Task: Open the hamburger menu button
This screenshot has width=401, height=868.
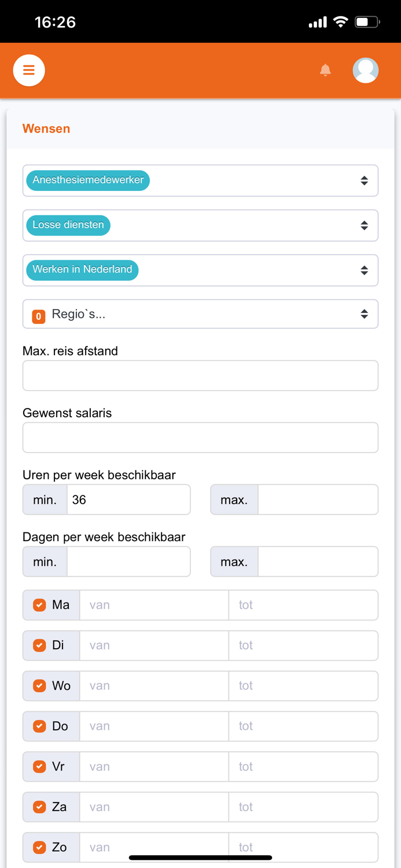Action: coord(29,70)
